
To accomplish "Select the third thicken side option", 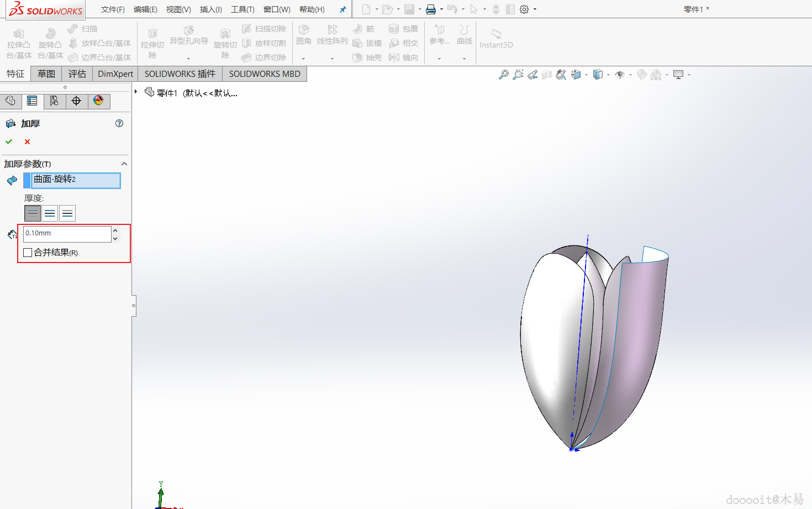I will pyautogui.click(x=67, y=213).
